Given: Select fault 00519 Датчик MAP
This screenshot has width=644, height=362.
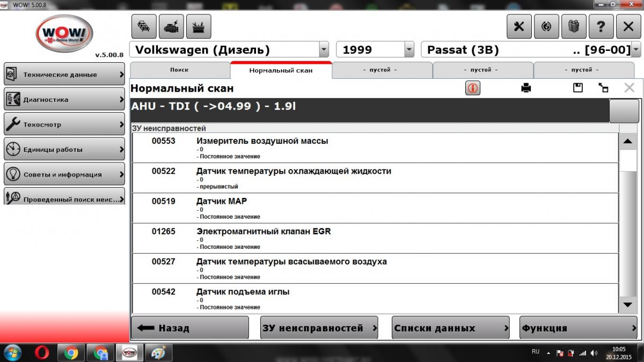Looking at the screenshot, I should tap(375, 208).
